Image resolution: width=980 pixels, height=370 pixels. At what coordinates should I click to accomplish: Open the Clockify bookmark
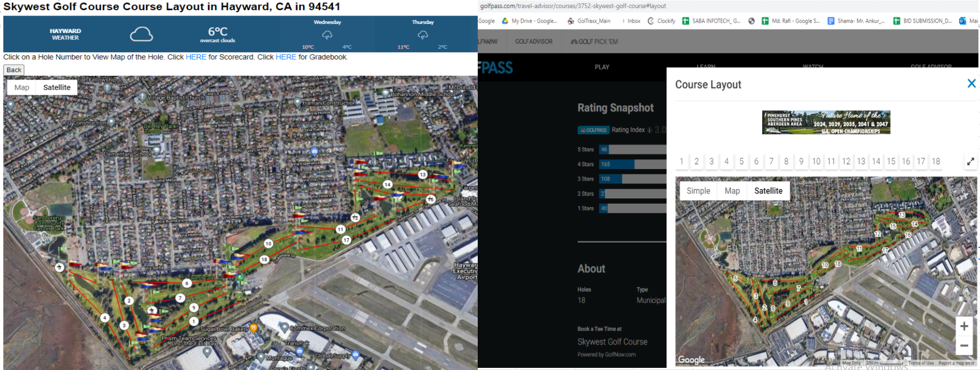pyautogui.click(x=661, y=21)
